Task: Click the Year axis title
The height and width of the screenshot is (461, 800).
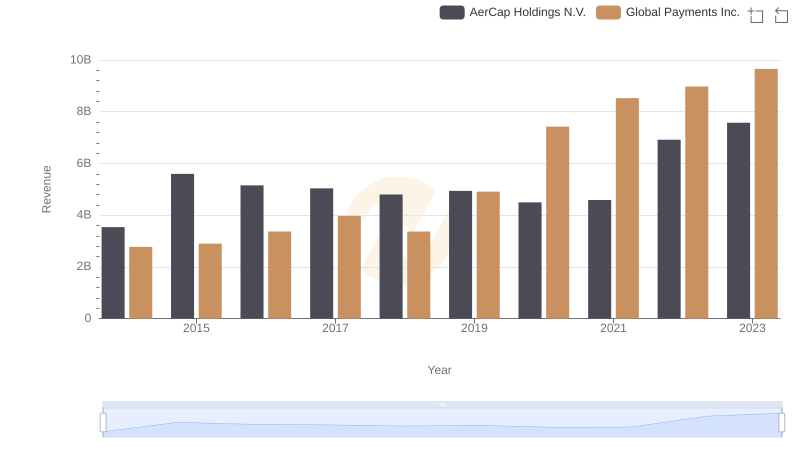Action: (x=439, y=370)
